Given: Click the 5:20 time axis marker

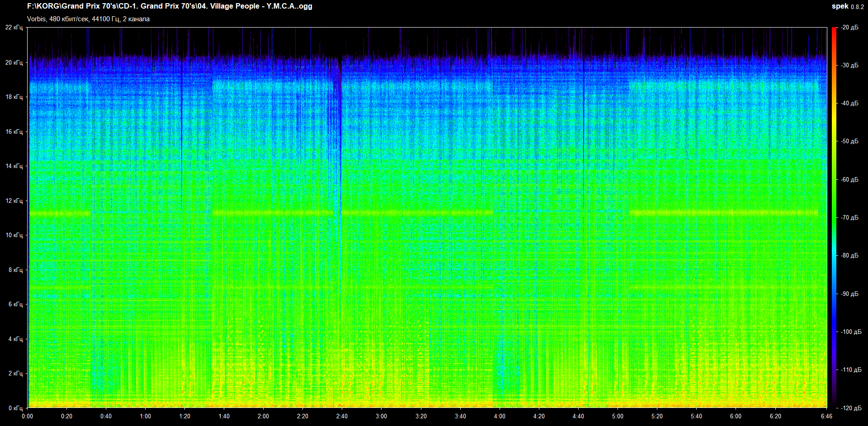Looking at the screenshot, I should 657,416.
